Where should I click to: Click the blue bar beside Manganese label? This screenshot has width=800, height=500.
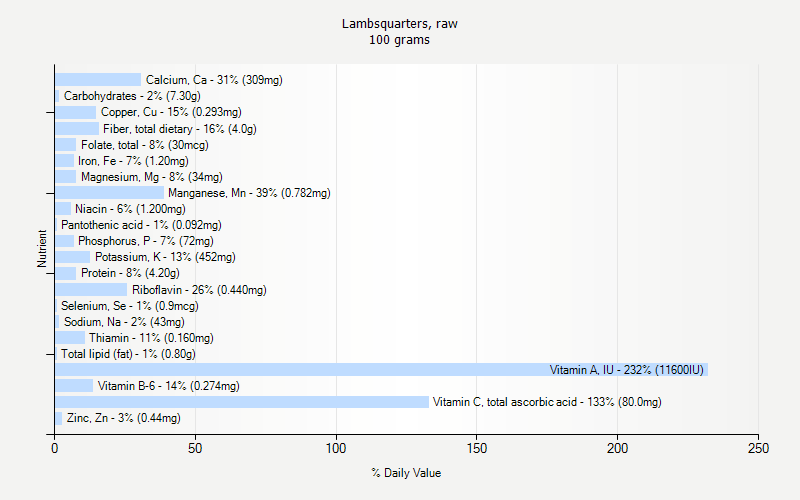pos(110,193)
